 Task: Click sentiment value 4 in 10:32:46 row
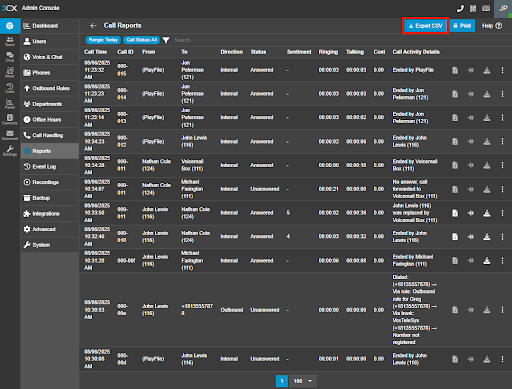click(288, 236)
